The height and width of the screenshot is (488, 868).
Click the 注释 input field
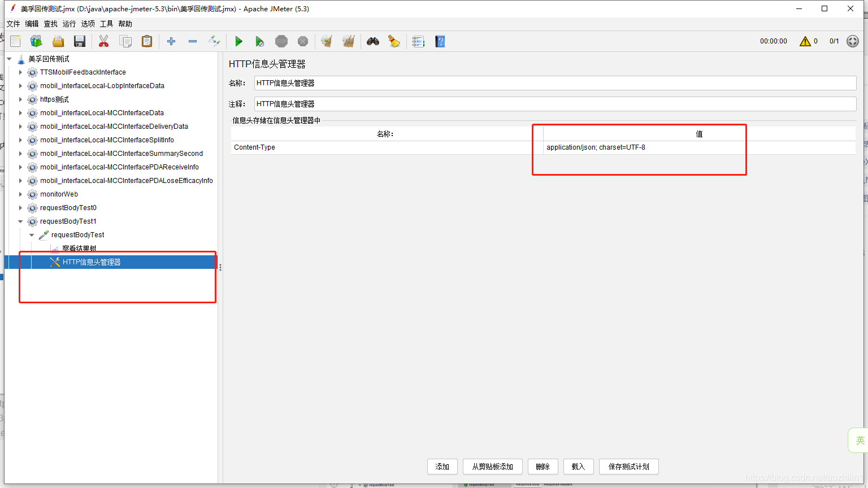coord(555,104)
